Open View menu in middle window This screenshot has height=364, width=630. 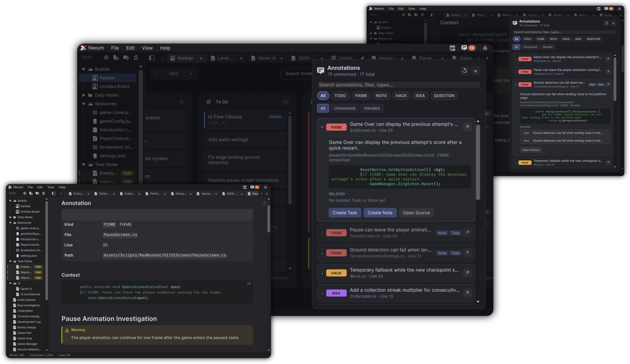147,48
